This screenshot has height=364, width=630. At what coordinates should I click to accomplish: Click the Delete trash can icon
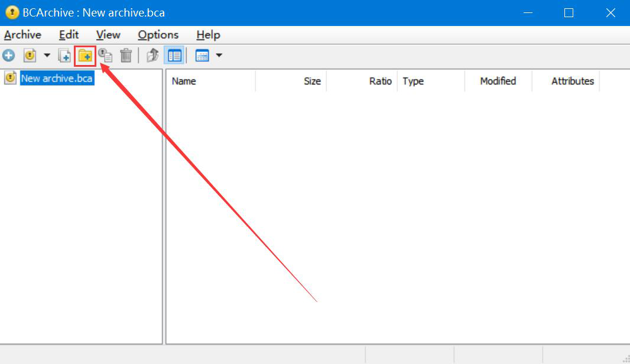(126, 56)
